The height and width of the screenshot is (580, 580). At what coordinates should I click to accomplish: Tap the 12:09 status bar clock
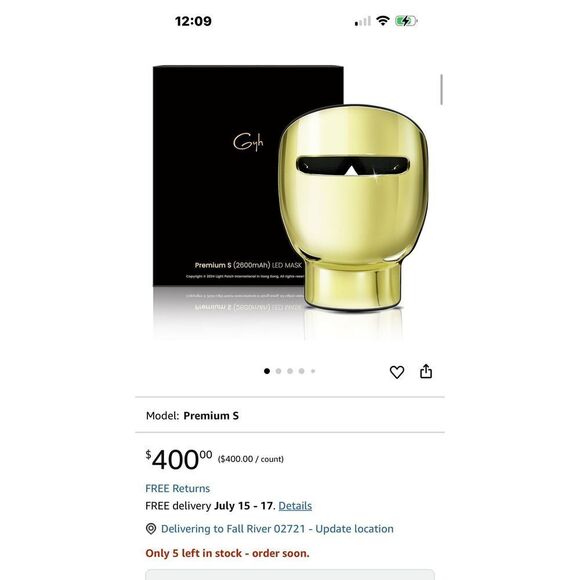click(x=193, y=21)
